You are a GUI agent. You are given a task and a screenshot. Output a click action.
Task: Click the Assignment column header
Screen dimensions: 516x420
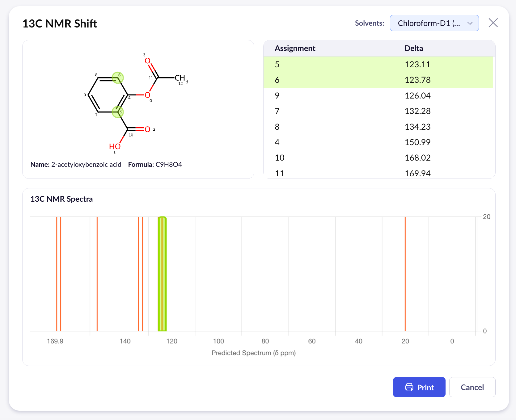coord(295,48)
